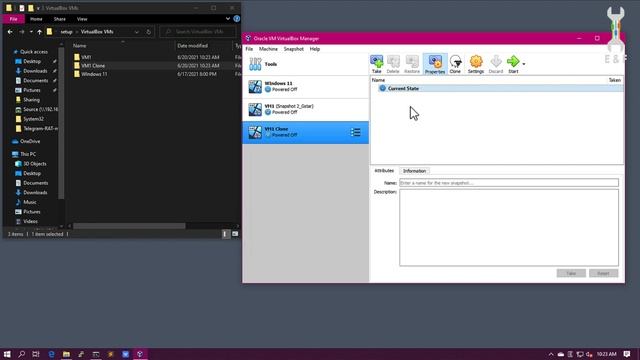The height and width of the screenshot is (360, 640).
Task: Select the VM1 Clone folder in File Explorer
Action: (x=93, y=66)
